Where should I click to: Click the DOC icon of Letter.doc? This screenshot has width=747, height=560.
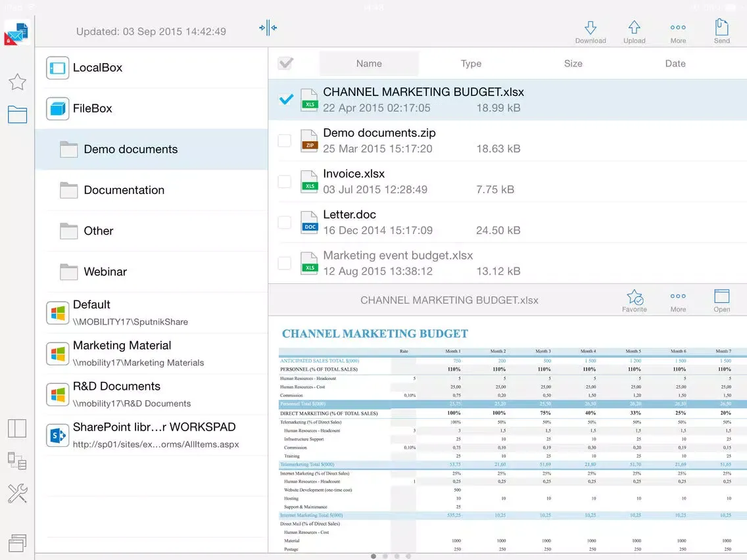coord(309,222)
